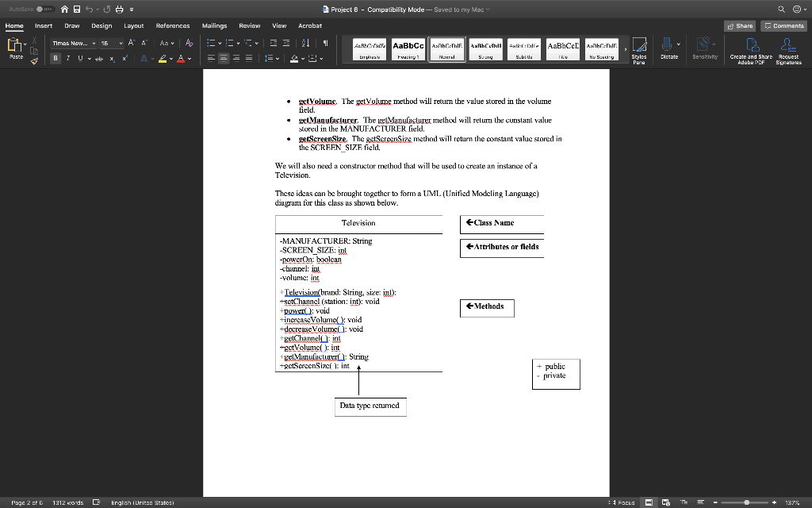Expand the highlight color options

point(171,59)
